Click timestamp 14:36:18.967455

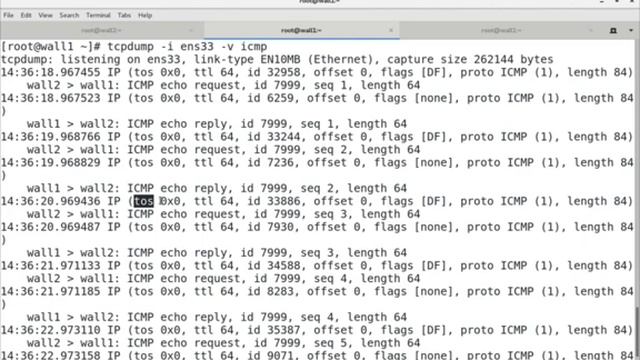[x=51, y=72]
